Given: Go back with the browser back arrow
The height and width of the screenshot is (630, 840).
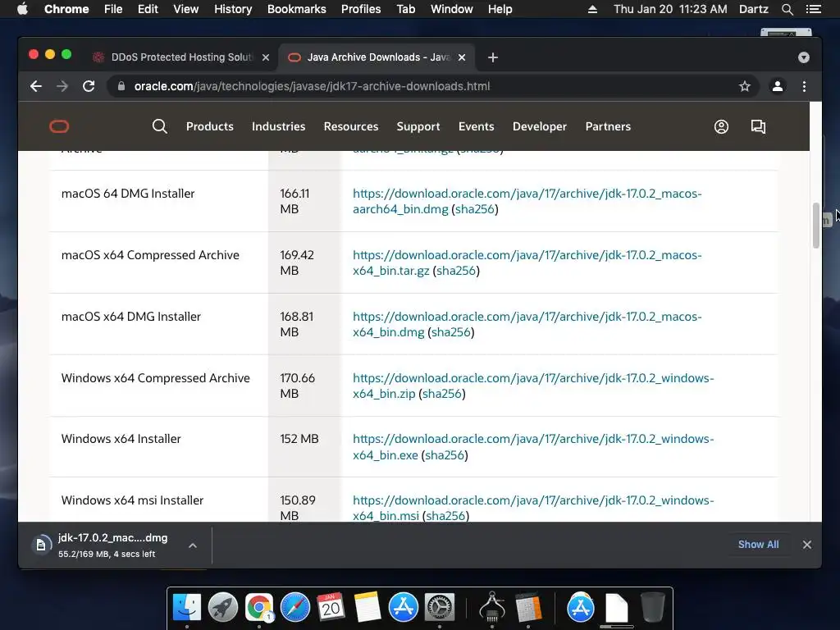Looking at the screenshot, I should point(36,86).
